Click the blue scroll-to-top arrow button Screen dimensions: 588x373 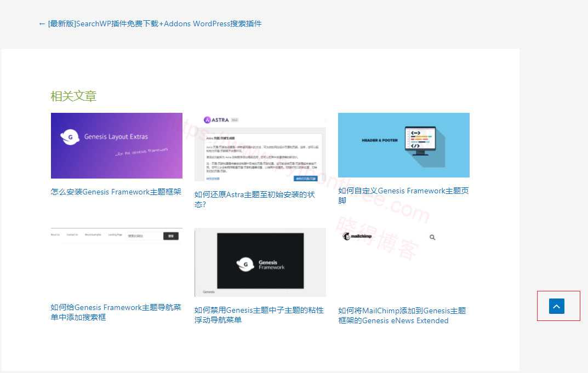click(557, 306)
